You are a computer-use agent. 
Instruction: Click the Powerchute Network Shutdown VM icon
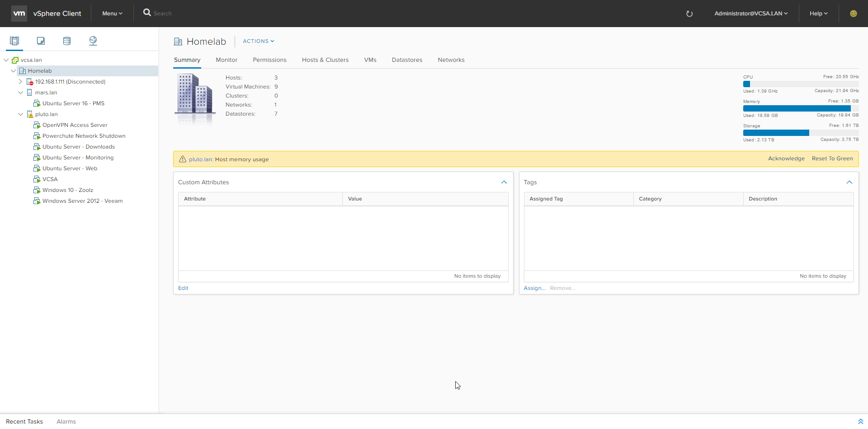pos(37,136)
